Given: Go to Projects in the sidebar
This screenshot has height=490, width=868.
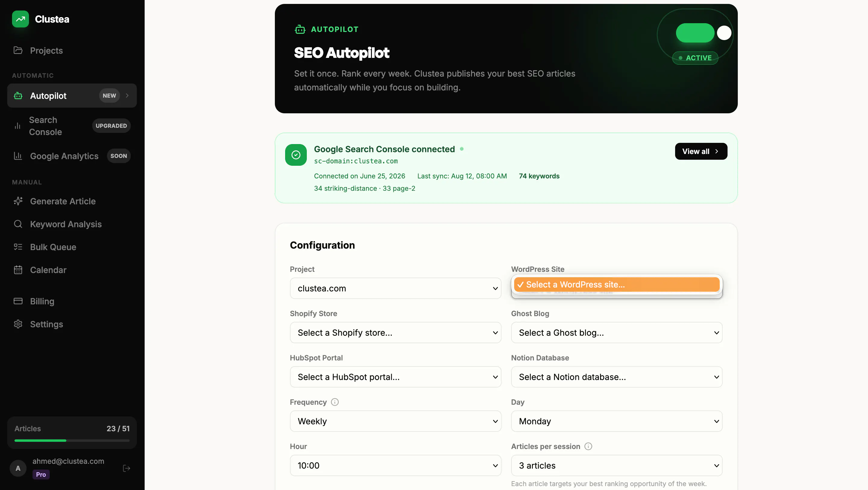Looking at the screenshot, I should pos(72,51).
